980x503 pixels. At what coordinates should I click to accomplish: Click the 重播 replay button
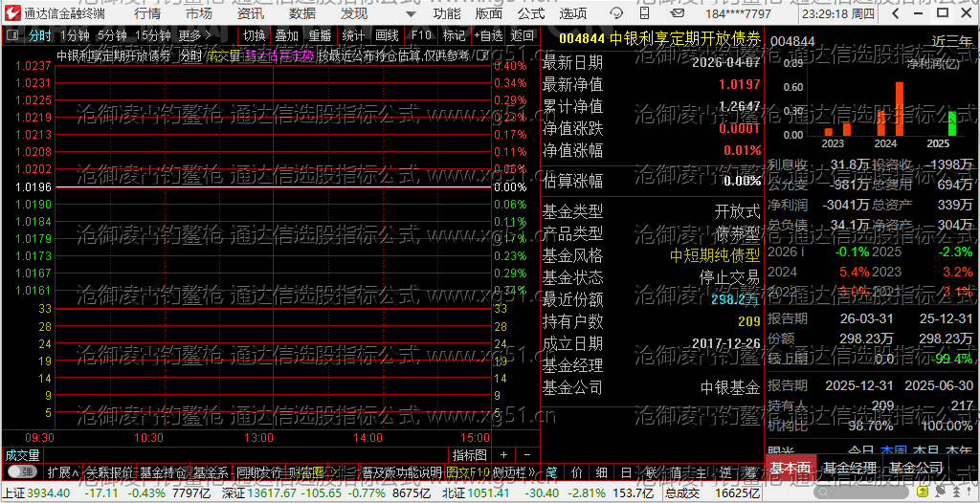(x=321, y=35)
